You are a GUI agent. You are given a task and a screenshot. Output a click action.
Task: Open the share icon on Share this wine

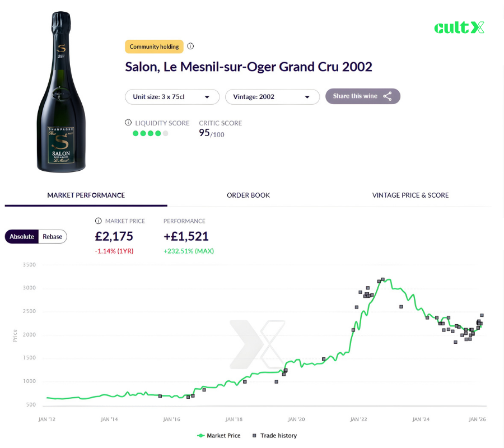[388, 96]
